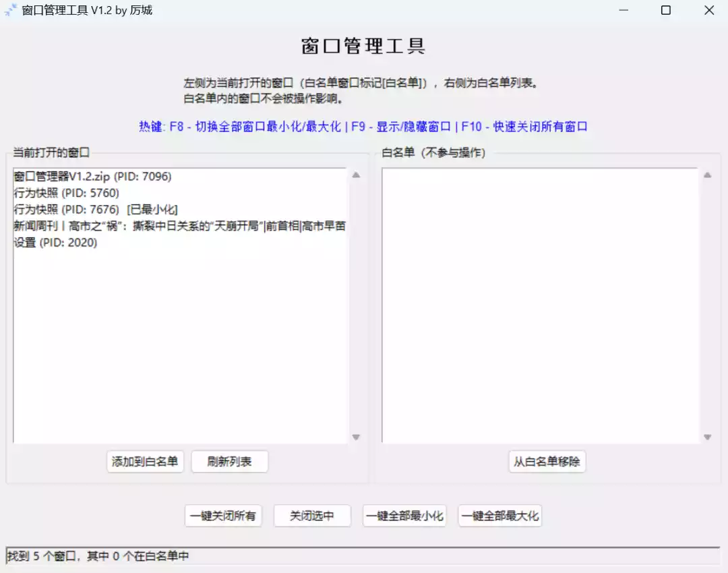728x573 pixels.
Task: Click the '添加到白名单' button
Action: [144, 462]
